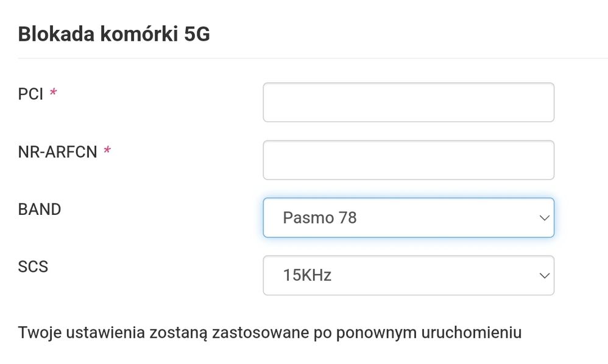Click the "Blokada komórki 5G" heading

coord(114,34)
